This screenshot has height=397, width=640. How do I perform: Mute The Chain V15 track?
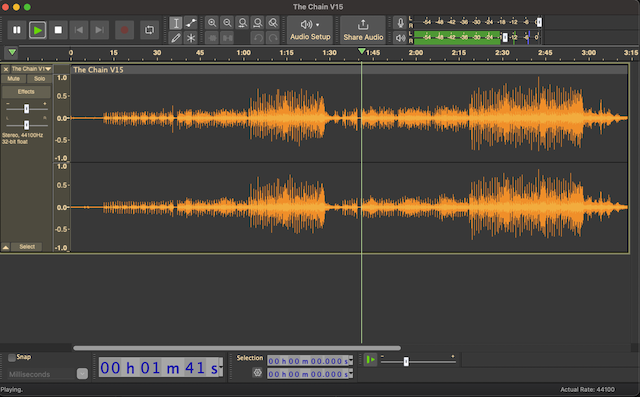[14, 79]
